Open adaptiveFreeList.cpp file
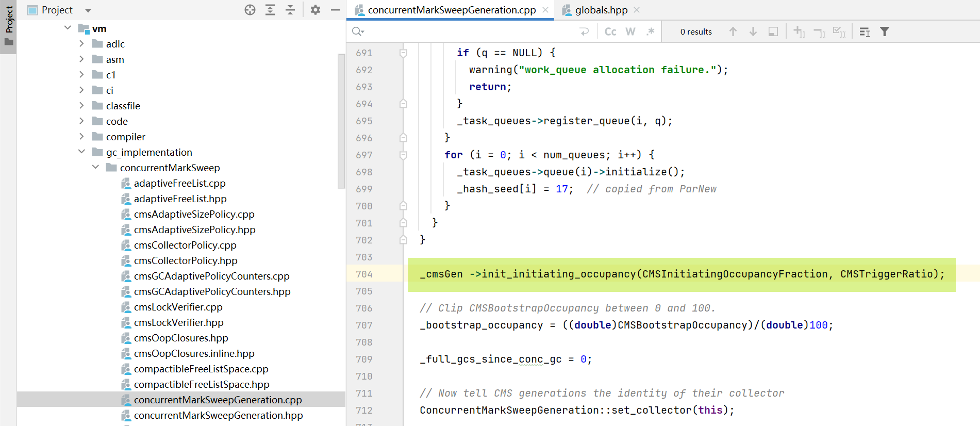980x426 pixels. point(179,183)
